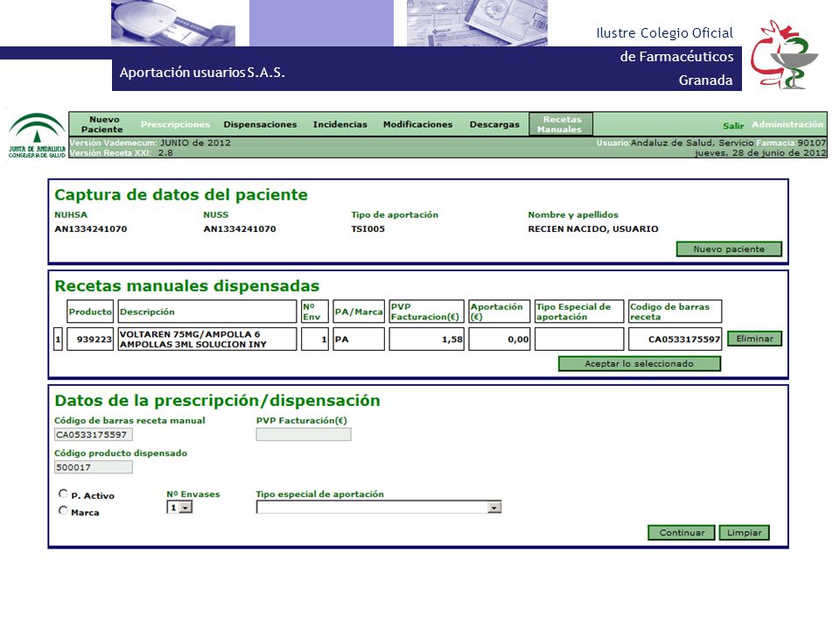840x630 pixels.
Task: Click the NUHSA value AN1334241070
Action: pos(90,228)
